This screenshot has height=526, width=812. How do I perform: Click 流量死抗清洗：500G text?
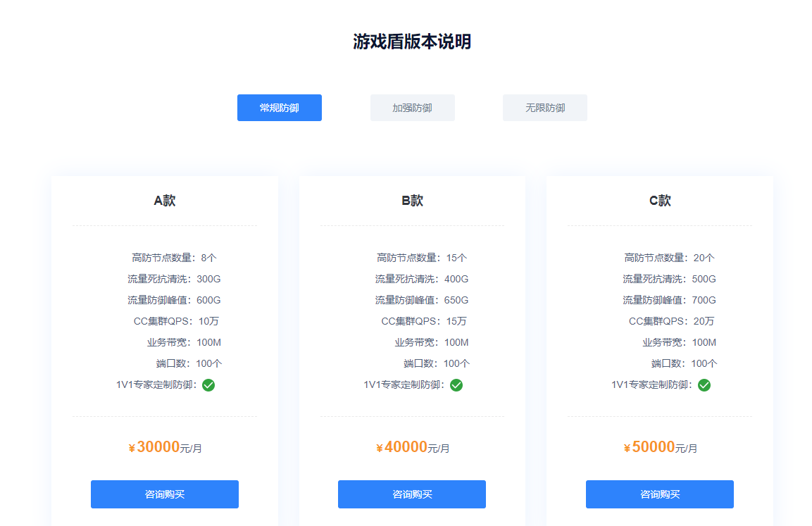pos(669,279)
